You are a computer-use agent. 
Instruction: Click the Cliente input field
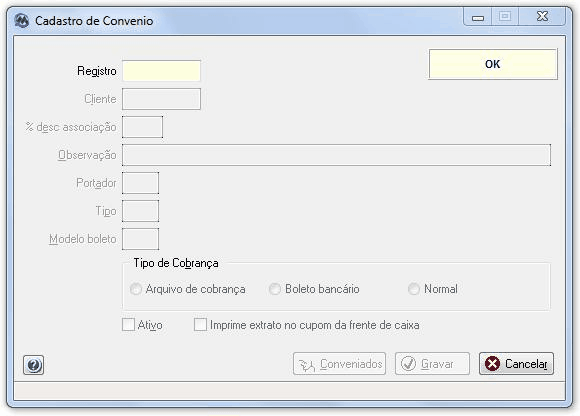(x=161, y=99)
